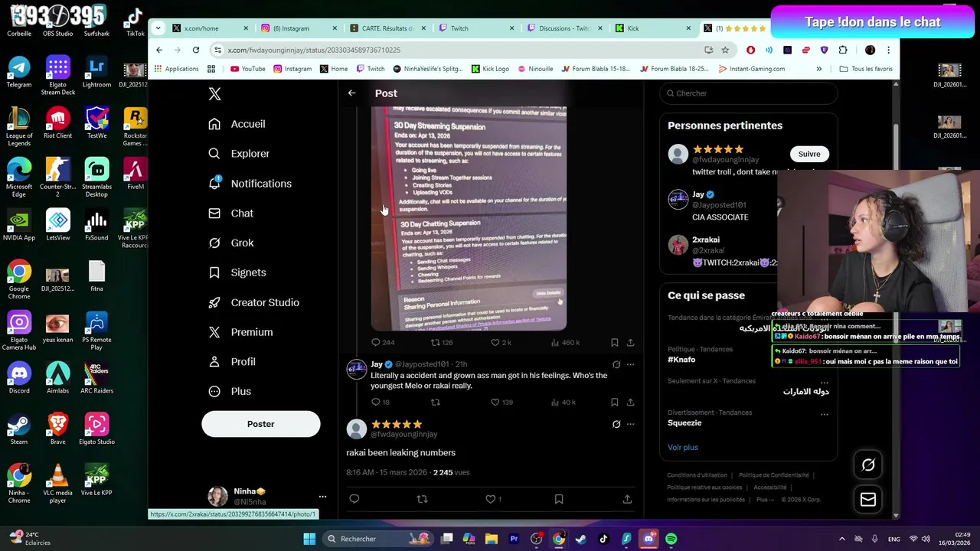Switch to the x.com/home tab
The image size is (980, 551).
click(211, 28)
